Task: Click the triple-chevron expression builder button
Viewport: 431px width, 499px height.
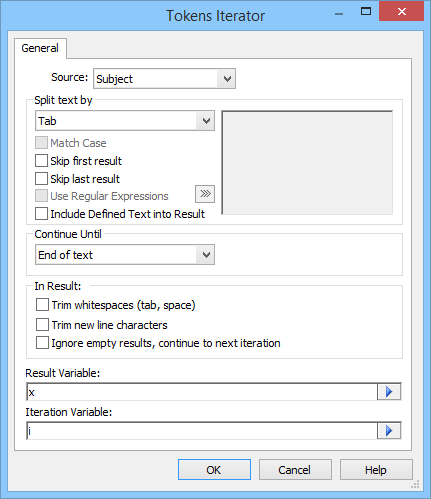Action: [205, 194]
